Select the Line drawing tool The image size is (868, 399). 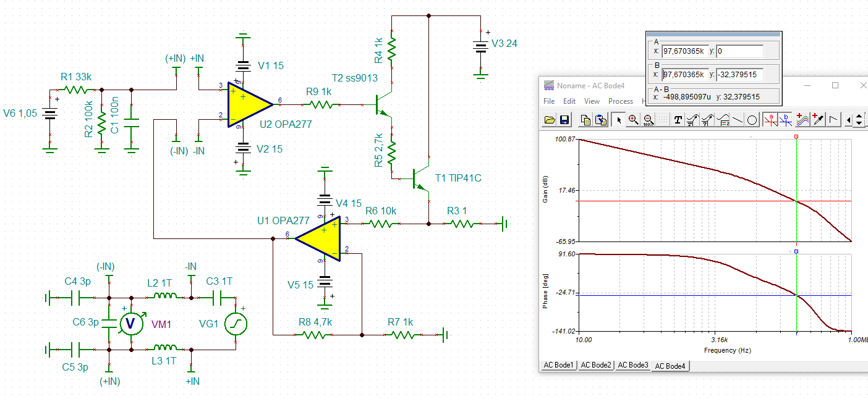(x=738, y=120)
